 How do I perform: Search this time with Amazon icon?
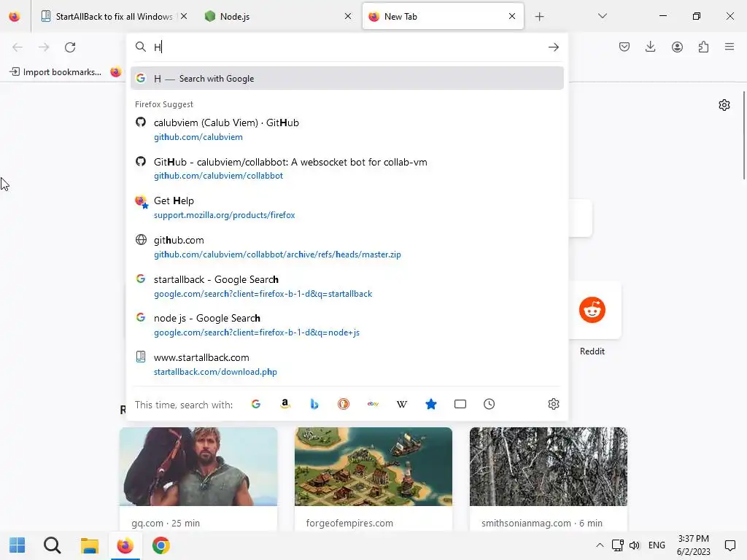pos(285,404)
